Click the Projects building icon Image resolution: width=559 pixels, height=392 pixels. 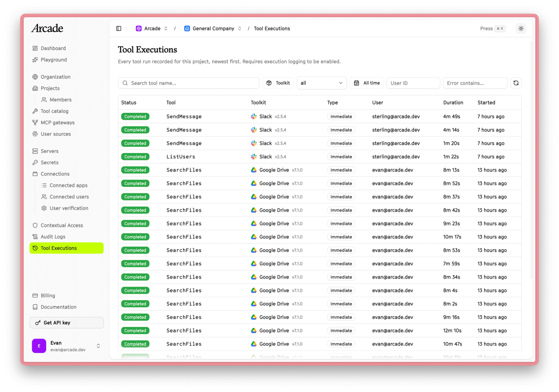[x=35, y=88]
